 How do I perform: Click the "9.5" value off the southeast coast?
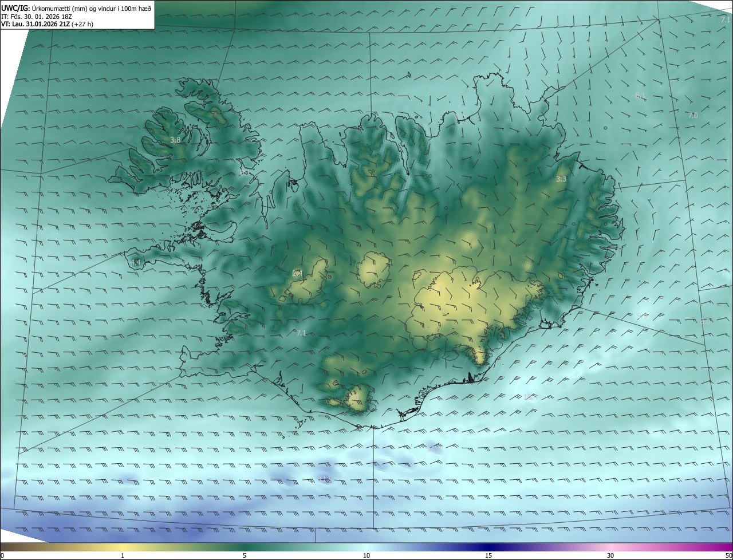[642, 316]
